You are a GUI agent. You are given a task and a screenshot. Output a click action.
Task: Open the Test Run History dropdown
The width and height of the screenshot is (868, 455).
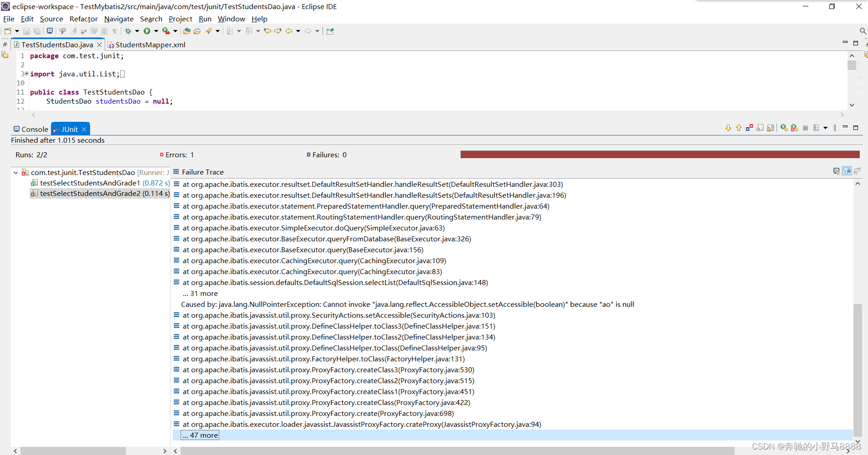tap(825, 128)
